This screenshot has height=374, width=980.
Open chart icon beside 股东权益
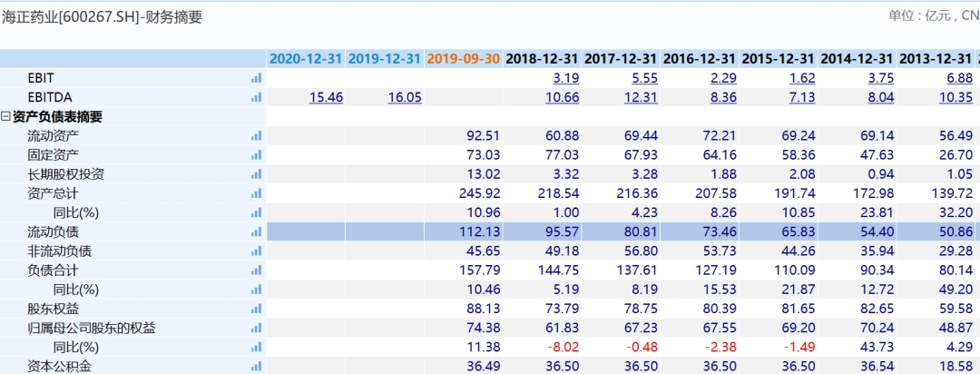(x=256, y=309)
